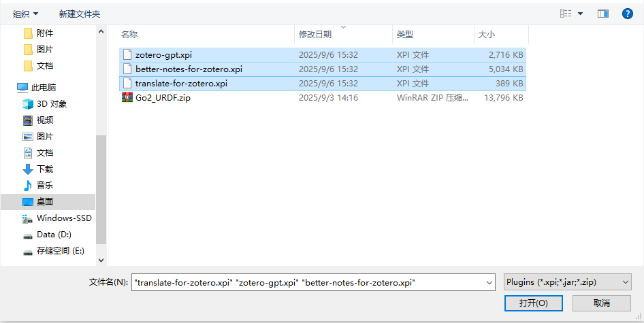Open help with the question mark icon
Viewport: 644px width, 323px height.
(627, 14)
